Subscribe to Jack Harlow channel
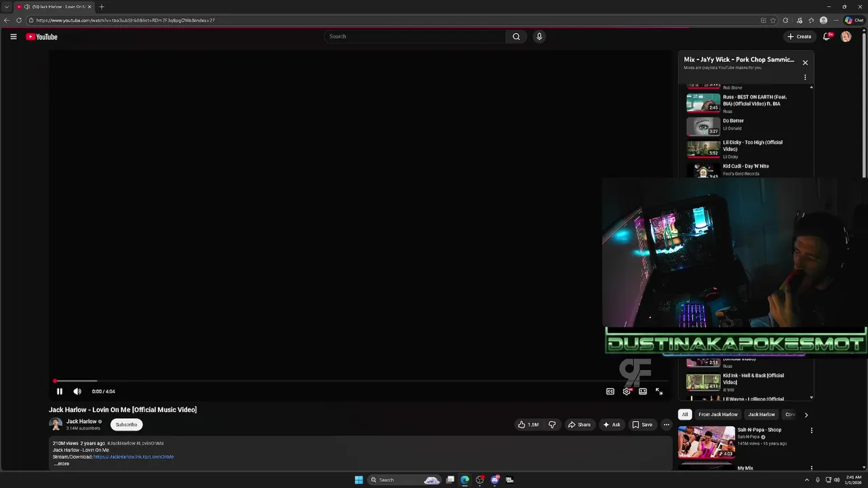 pyautogui.click(x=126, y=425)
